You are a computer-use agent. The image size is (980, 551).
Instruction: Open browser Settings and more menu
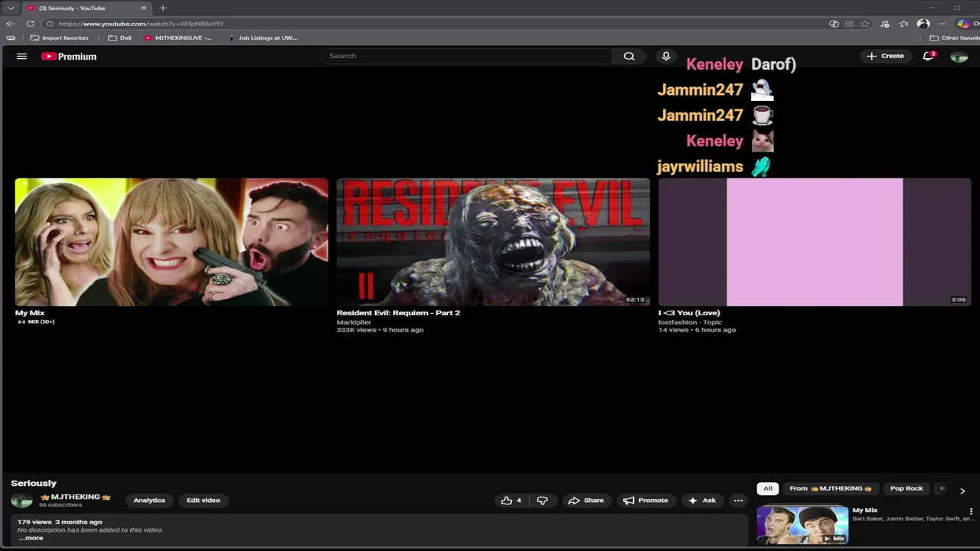tap(942, 24)
